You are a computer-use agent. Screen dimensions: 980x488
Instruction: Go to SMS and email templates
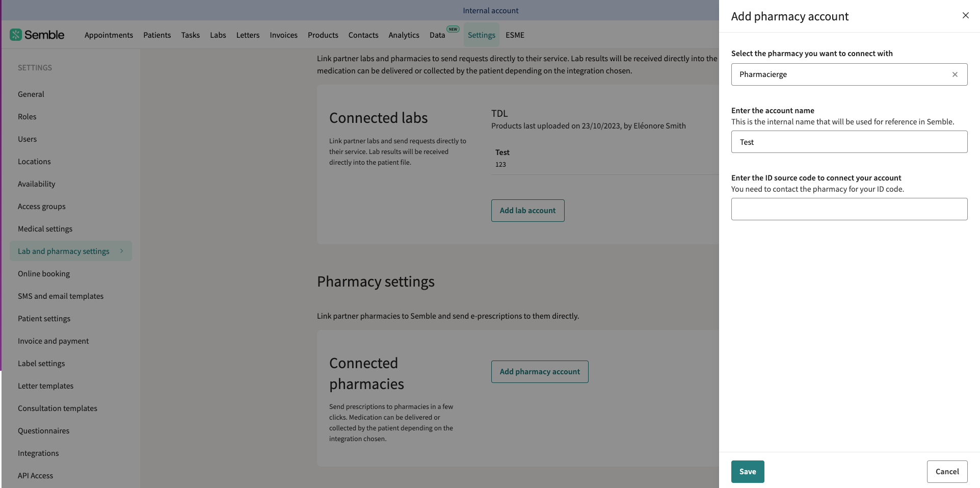click(61, 296)
